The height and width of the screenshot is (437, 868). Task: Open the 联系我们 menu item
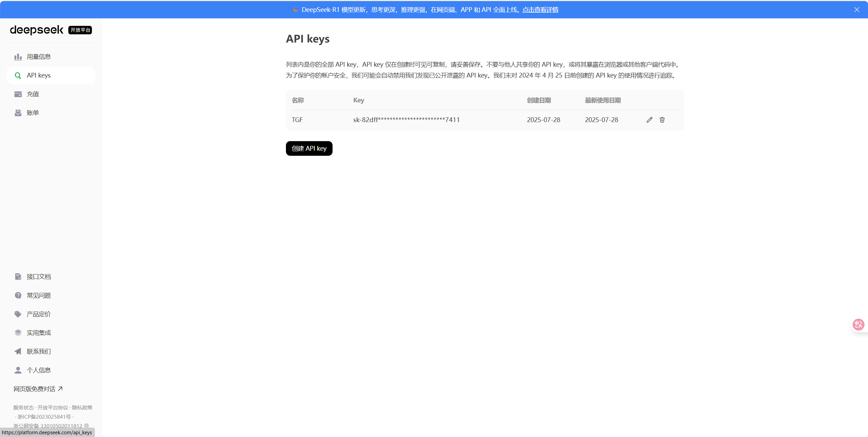click(x=51, y=352)
